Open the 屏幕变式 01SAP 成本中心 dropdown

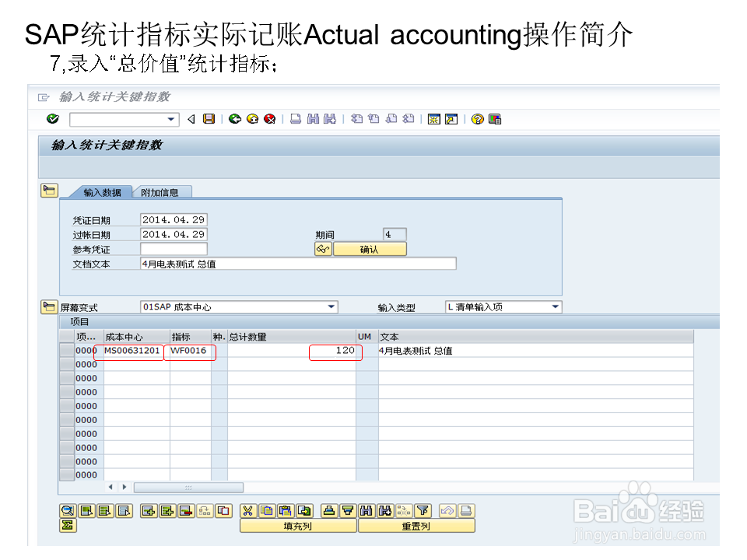coord(331,307)
